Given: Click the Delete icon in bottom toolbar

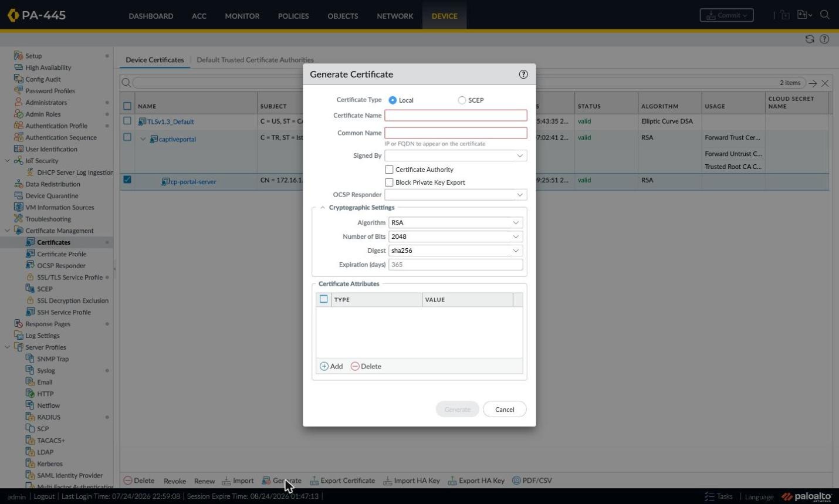Looking at the screenshot, I should click(128, 481).
